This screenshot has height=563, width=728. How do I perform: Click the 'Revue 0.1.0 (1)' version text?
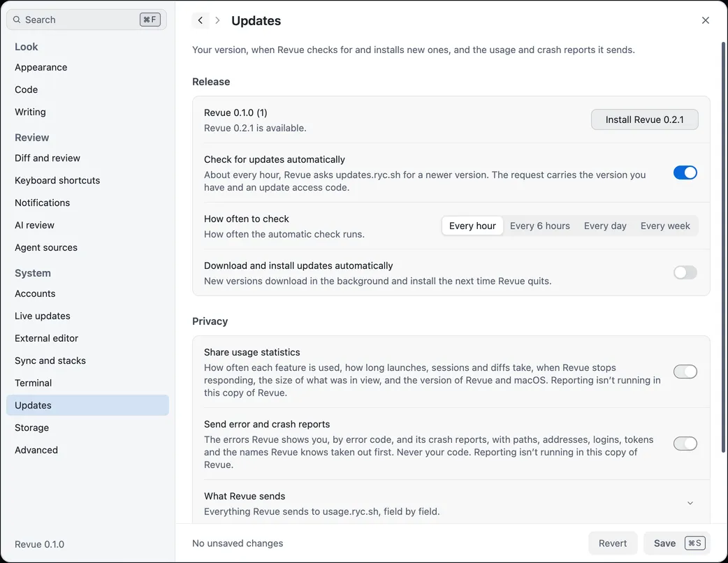point(235,112)
